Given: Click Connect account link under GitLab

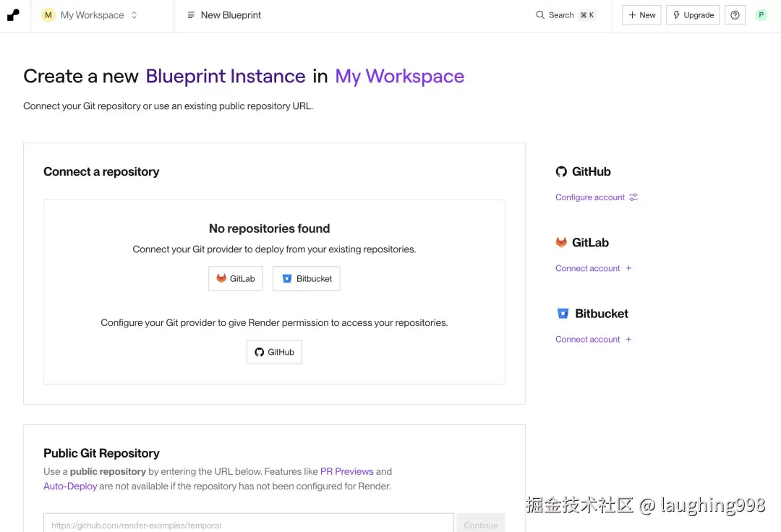Looking at the screenshot, I should coord(587,268).
